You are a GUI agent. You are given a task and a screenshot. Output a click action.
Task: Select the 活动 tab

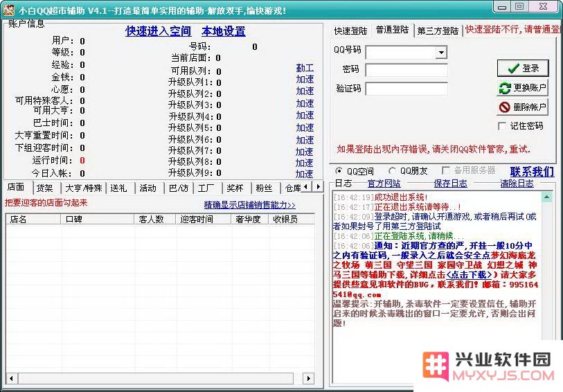[x=148, y=188]
